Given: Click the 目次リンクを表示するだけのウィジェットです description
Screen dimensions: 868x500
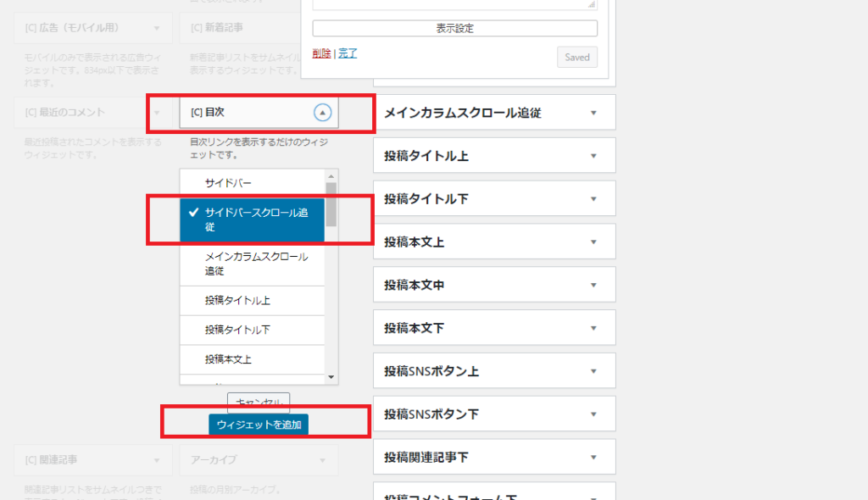Looking at the screenshot, I should pyautogui.click(x=259, y=148).
